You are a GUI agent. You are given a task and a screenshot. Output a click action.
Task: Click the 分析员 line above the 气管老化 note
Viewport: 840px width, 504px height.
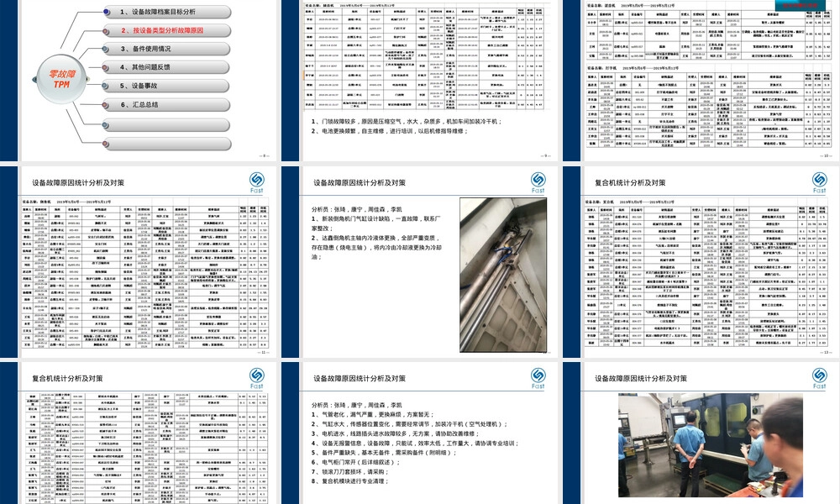pos(356,405)
